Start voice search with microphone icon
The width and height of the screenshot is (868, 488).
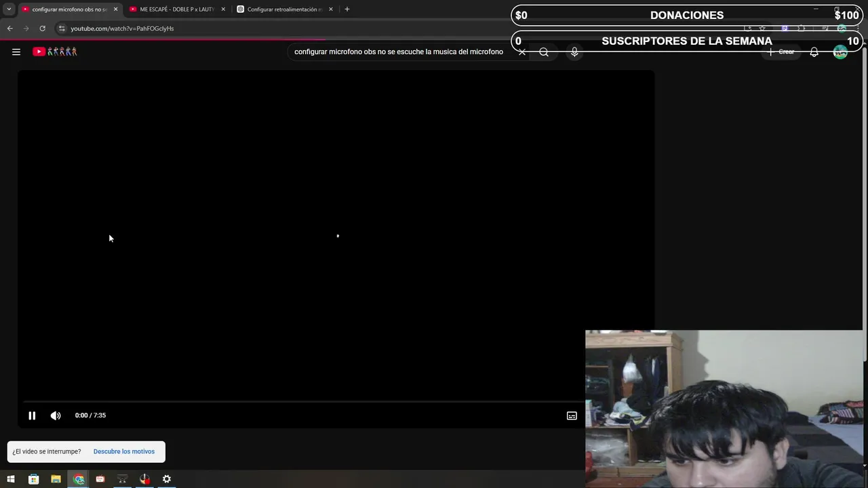pos(574,52)
